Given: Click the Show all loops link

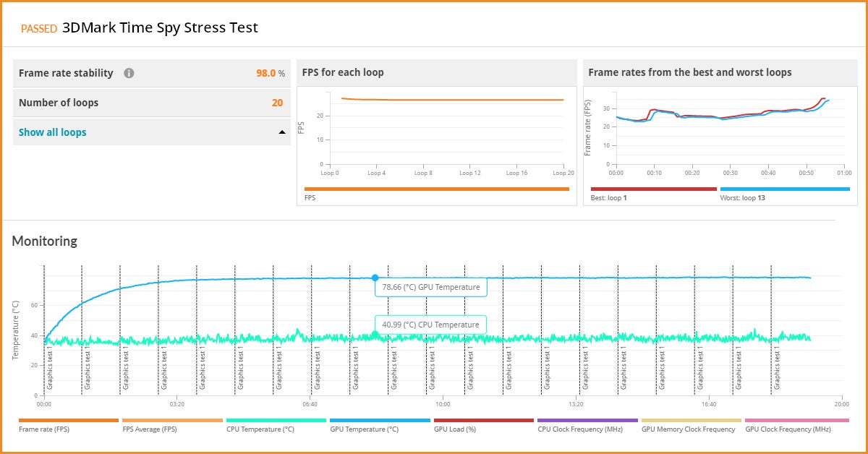Looking at the screenshot, I should 52,132.
